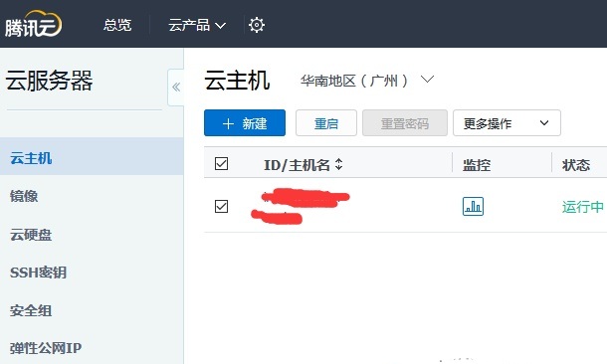This screenshot has width=607, height=364.
Task: Open 弹性公网IP sidebar item
Action: point(92,348)
